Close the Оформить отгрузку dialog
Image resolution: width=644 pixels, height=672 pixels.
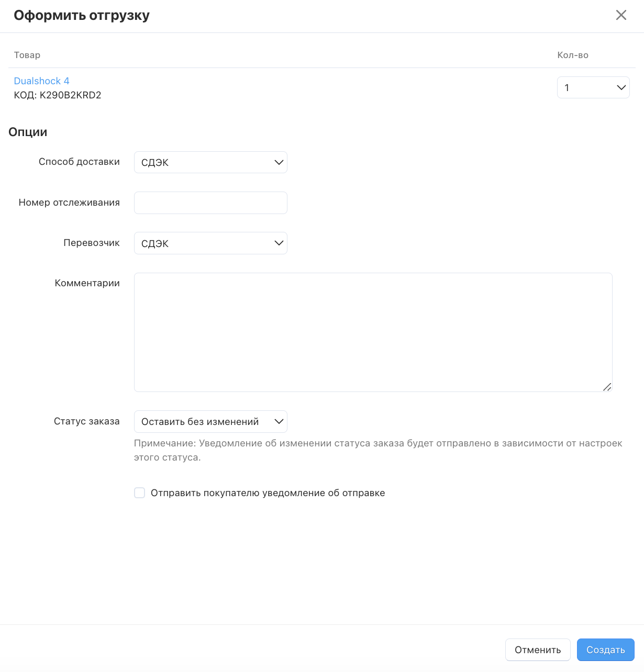click(x=621, y=15)
